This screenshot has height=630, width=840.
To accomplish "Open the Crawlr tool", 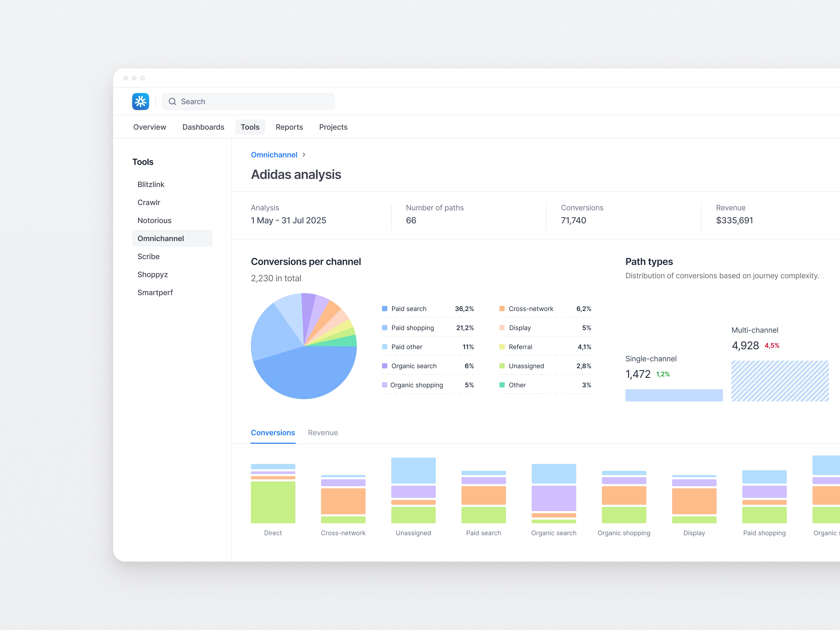I will pos(149,202).
